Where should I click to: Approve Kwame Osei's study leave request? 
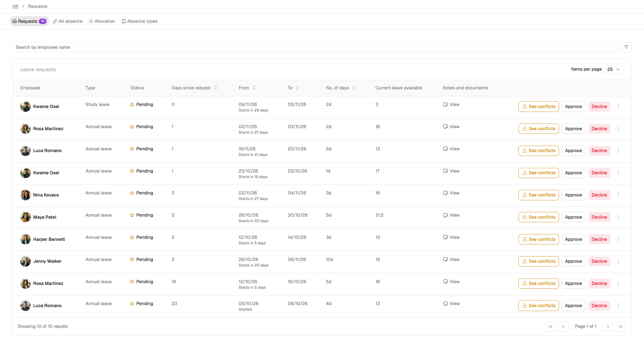(573, 107)
